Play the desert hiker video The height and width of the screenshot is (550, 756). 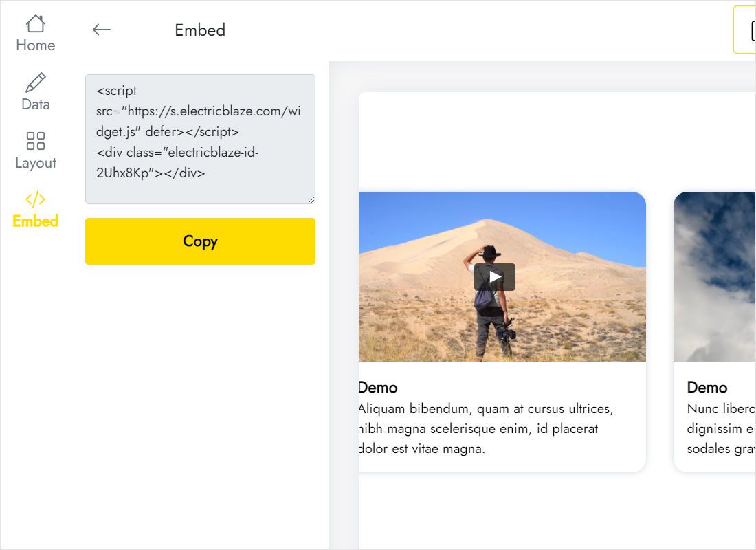pyautogui.click(x=495, y=277)
